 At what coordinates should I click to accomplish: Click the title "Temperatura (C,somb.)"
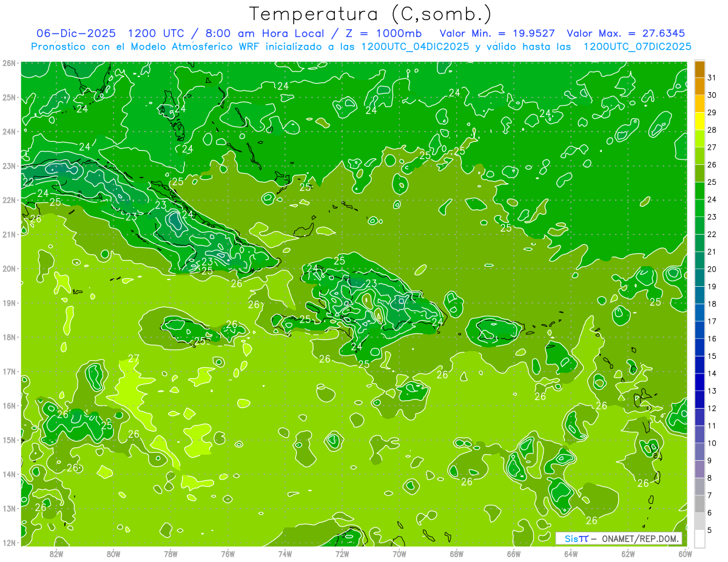pos(371,14)
